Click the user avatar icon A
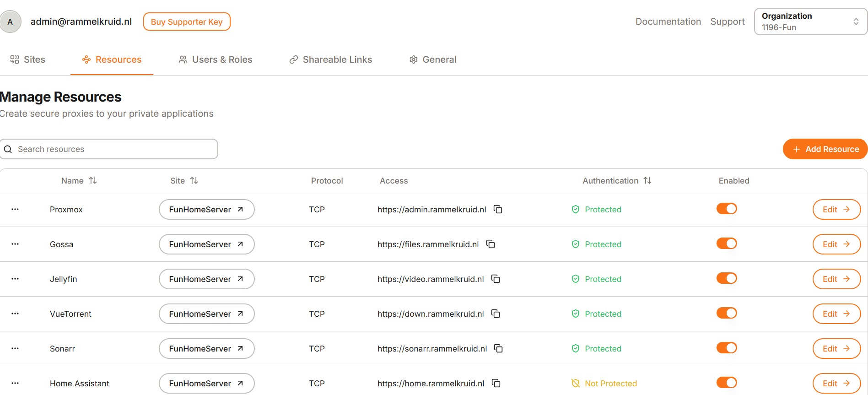Viewport: 868px width, 395px height. (x=11, y=22)
